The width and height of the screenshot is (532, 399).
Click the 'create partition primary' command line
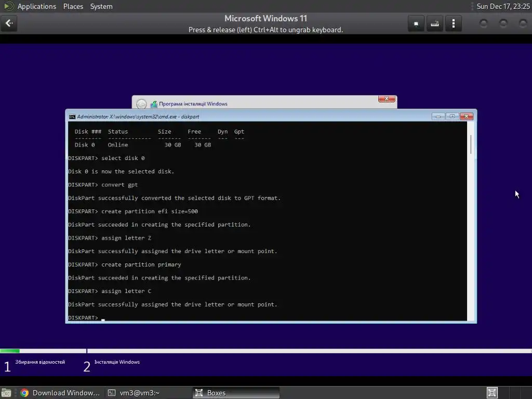pos(125,264)
